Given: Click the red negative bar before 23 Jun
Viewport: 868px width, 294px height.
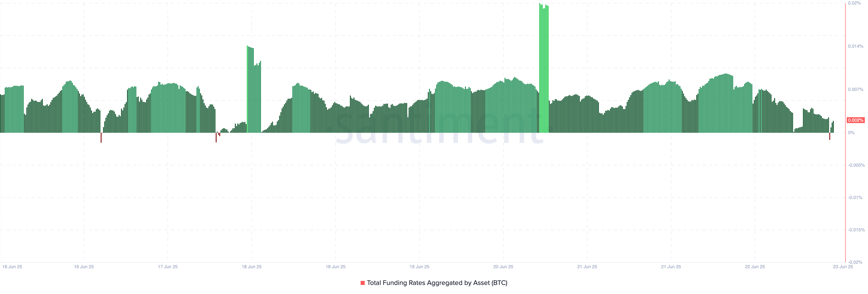Looking at the screenshot, I should 830,136.
